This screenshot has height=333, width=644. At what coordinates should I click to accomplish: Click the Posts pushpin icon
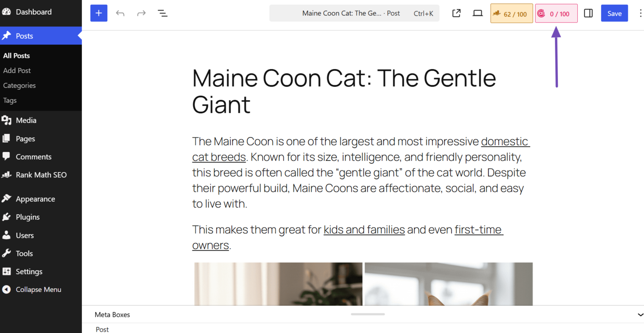[x=6, y=36]
